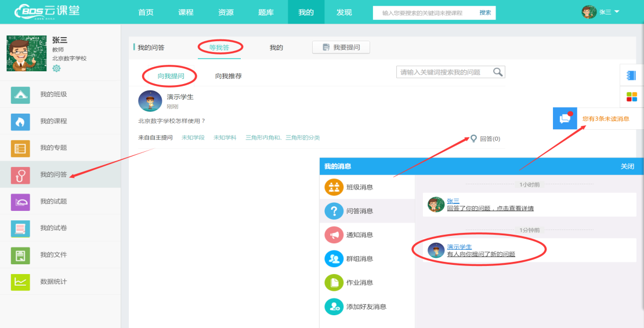This screenshot has height=328, width=644.
Task: Open 发现 in top navigation
Action: click(x=344, y=12)
